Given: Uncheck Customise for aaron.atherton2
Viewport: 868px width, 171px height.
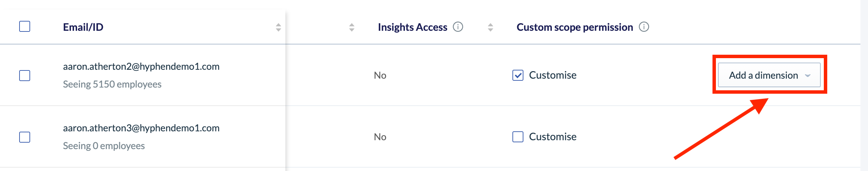Looking at the screenshot, I should (x=518, y=75).
